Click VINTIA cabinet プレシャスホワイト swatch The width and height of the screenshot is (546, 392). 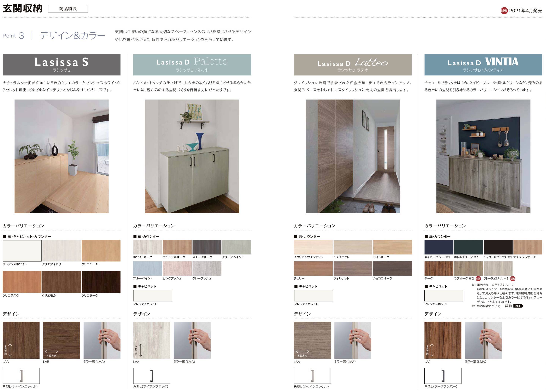pos(444,295)
